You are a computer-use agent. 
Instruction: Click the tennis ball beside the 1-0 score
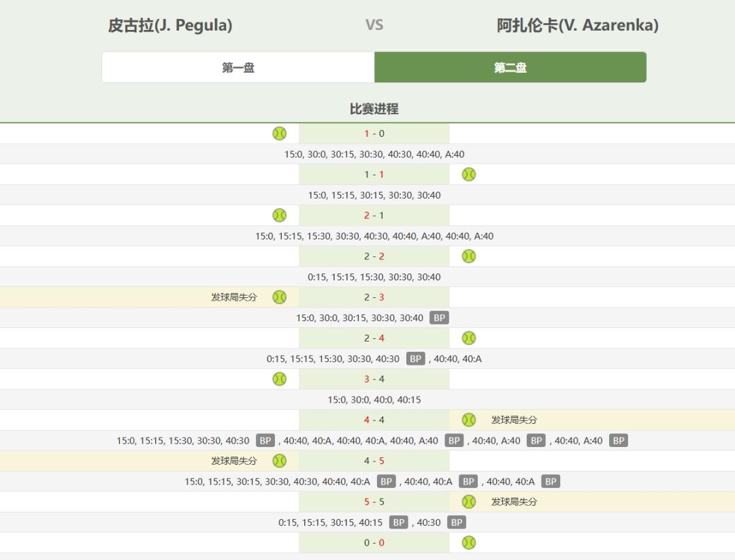pos(279,133)
